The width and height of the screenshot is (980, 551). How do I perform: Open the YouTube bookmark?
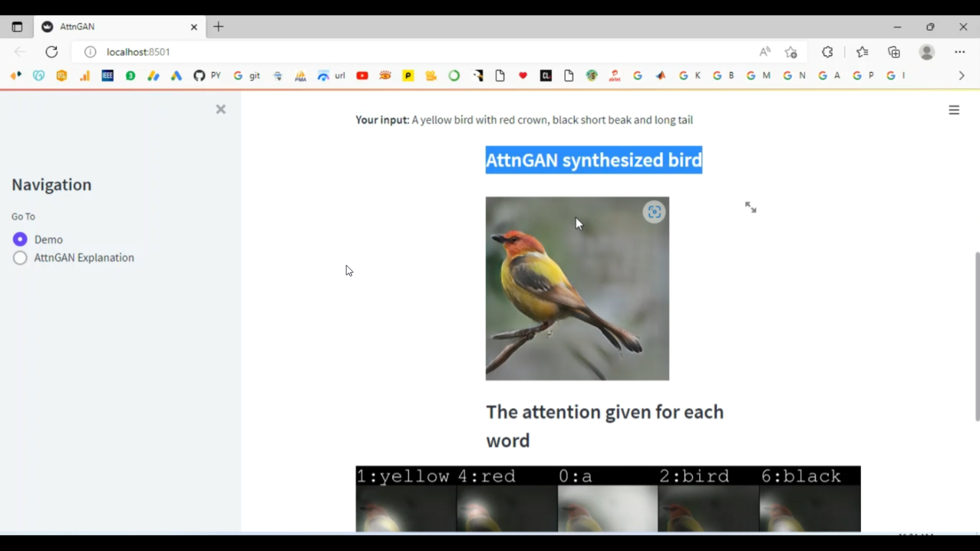pyautogui.click(x=362, y=75)
